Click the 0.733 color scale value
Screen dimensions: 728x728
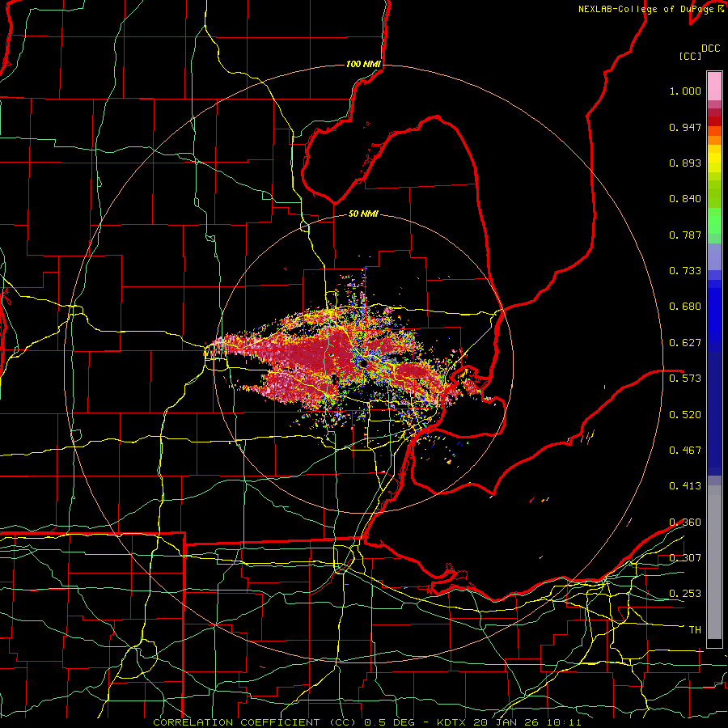[x=685, y=271]
